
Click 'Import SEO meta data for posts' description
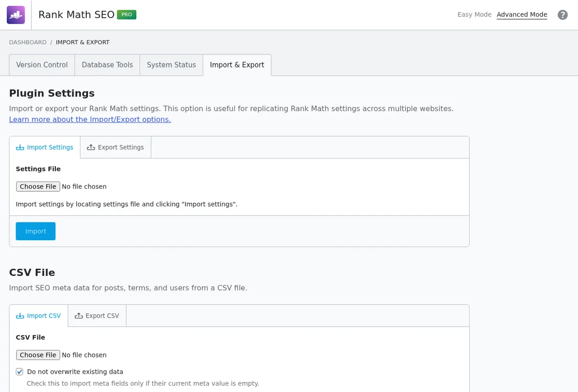[x=128, y=288]
